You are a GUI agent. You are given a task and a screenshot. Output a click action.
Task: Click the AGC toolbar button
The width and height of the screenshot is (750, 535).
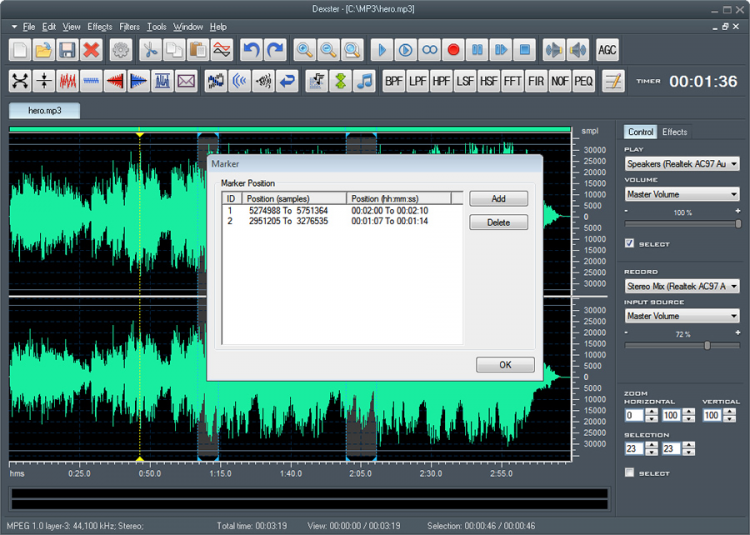pos(607,49)
